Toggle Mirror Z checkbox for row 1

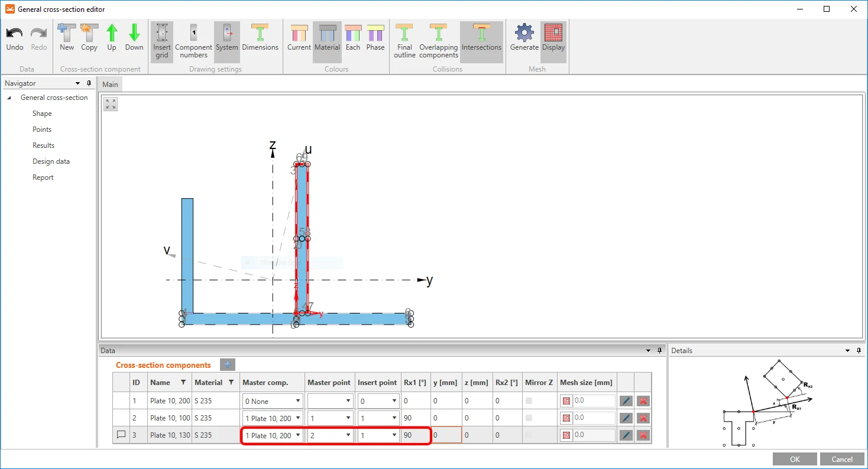pyautogui.click(x=529, y=401)
